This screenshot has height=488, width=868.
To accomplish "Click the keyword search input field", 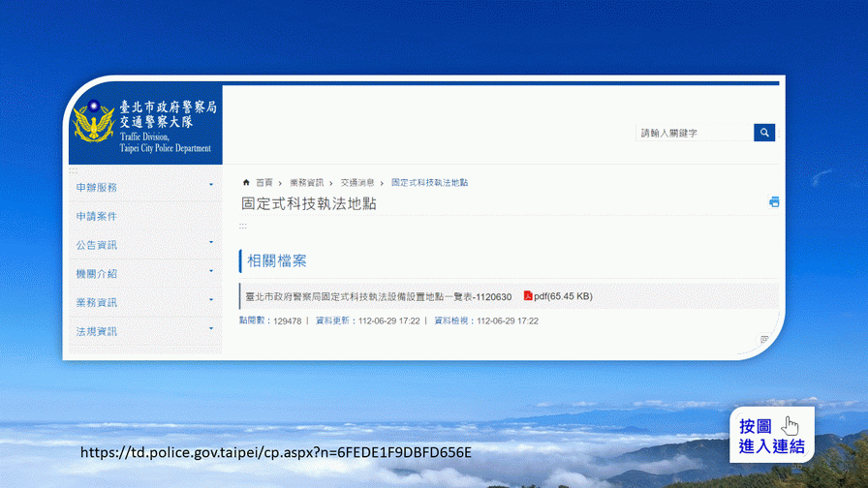I will click(x=694, y=133).
